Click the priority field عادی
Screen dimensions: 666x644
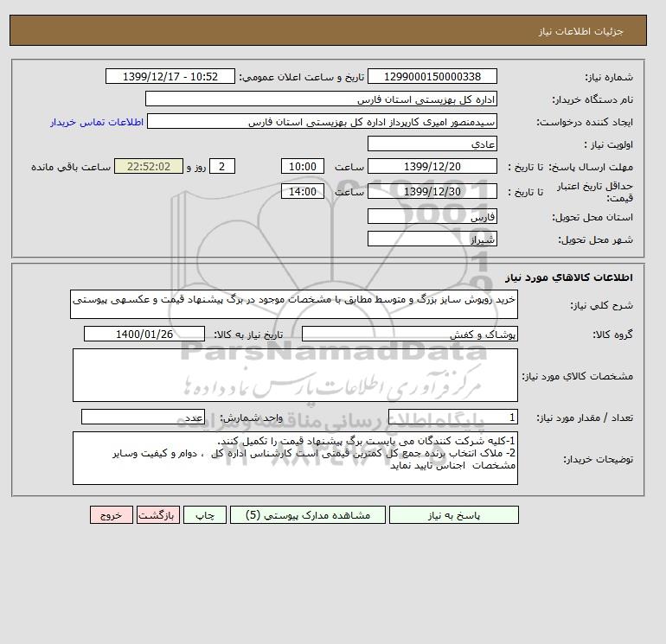(x=432, y=143)
